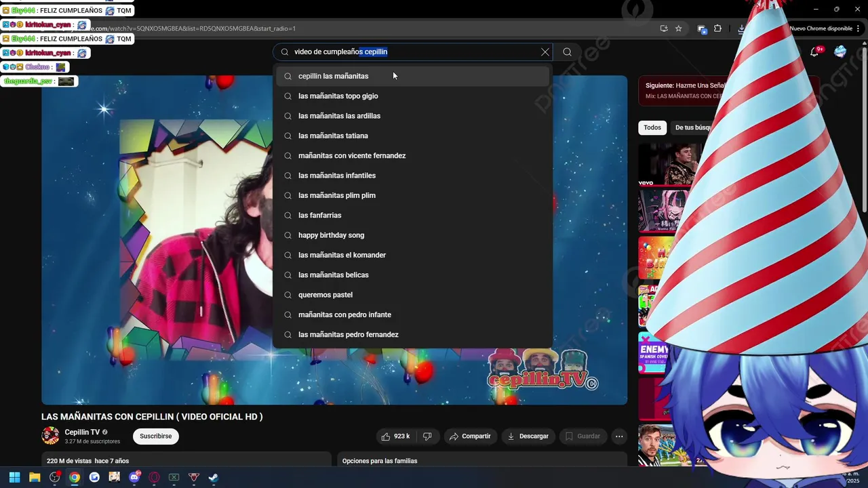This screenshot has height=488, width=868.
Task: Open the Chrome extensions puzzle icon
Action: pos(717,28)
